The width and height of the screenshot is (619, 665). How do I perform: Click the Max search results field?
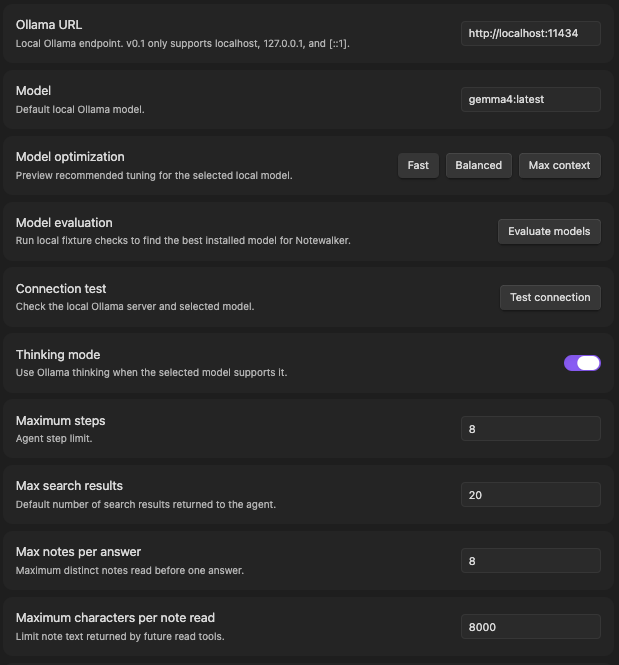531,495
